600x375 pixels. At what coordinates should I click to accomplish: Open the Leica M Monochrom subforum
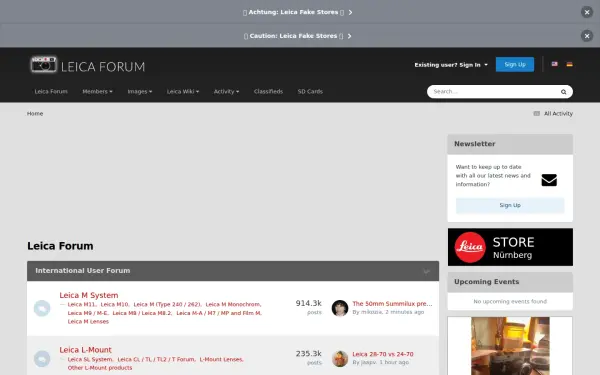(233, 305)
